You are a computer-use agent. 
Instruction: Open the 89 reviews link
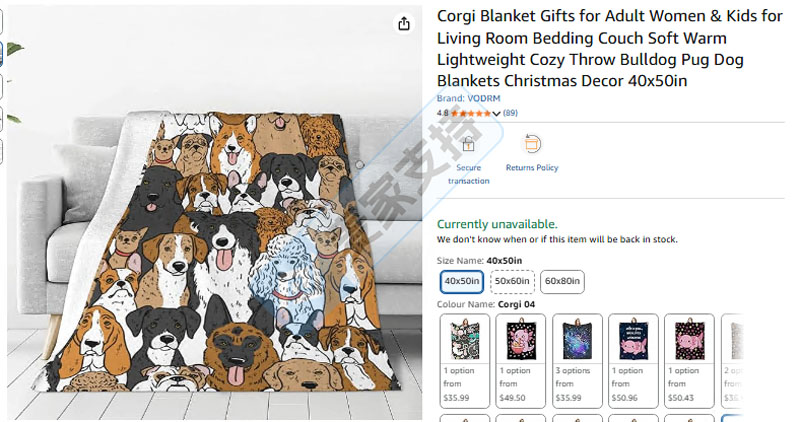point(510,114)
